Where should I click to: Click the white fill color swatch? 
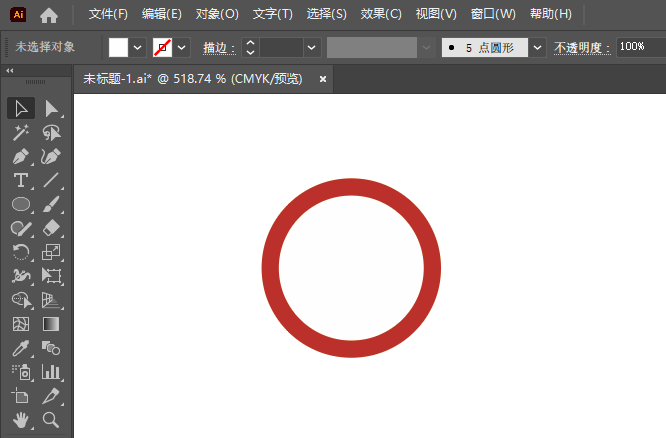(x=118, y=48)
